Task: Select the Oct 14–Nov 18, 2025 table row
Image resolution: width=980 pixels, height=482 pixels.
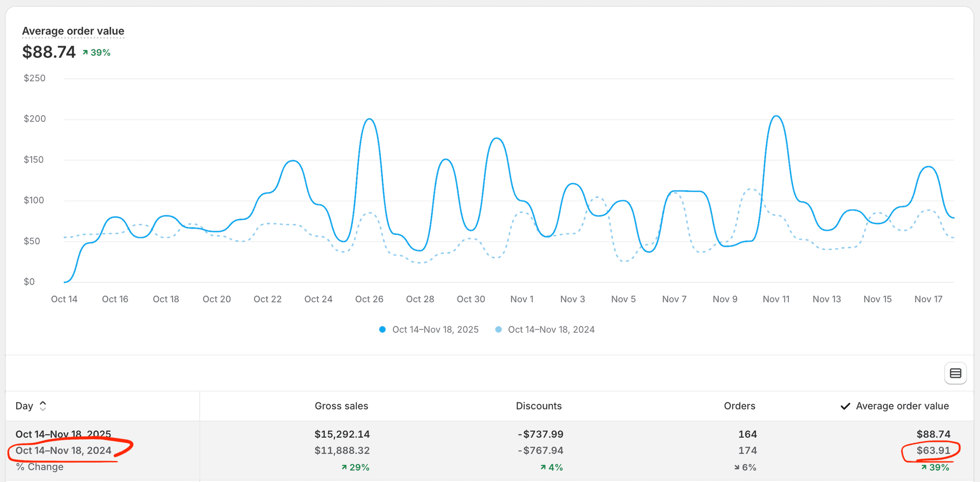Action: pyautogui.click(x=63, y=434)
